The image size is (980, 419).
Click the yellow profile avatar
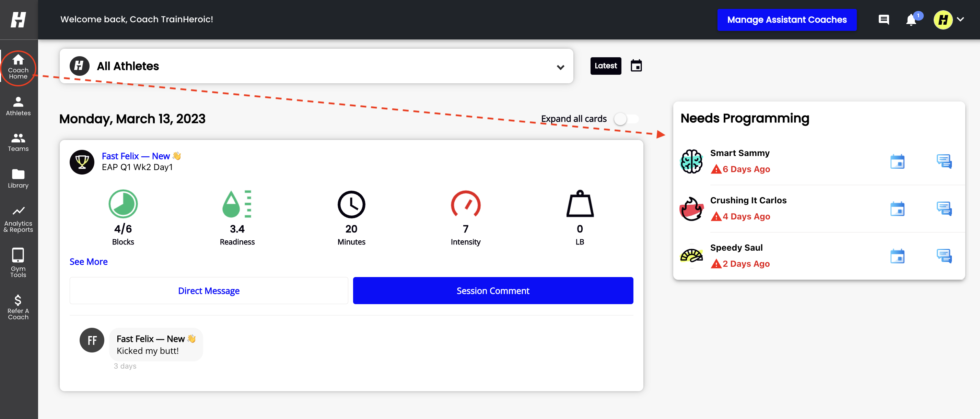click(943, 20)
